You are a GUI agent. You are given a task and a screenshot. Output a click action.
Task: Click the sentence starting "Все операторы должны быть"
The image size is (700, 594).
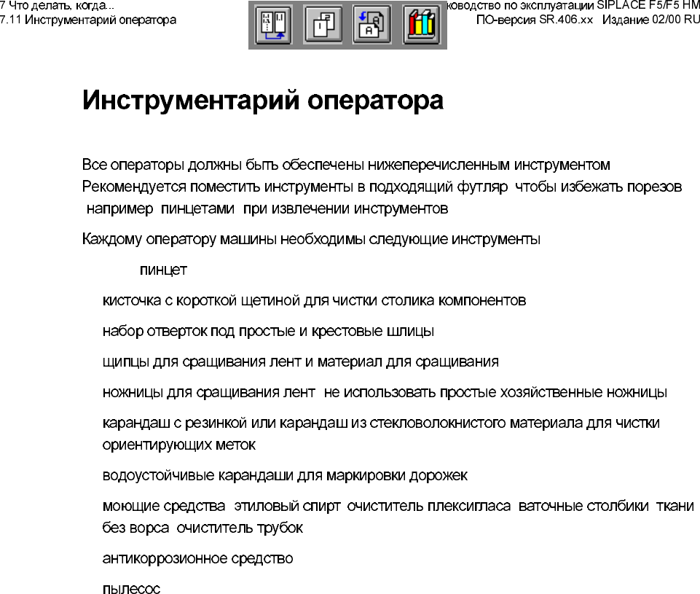pos(346,165)
